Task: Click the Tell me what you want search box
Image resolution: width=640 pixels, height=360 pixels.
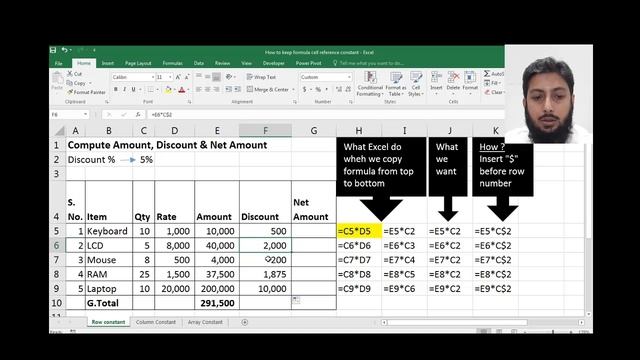Action: pyautogui.click(x=369, y=63)
